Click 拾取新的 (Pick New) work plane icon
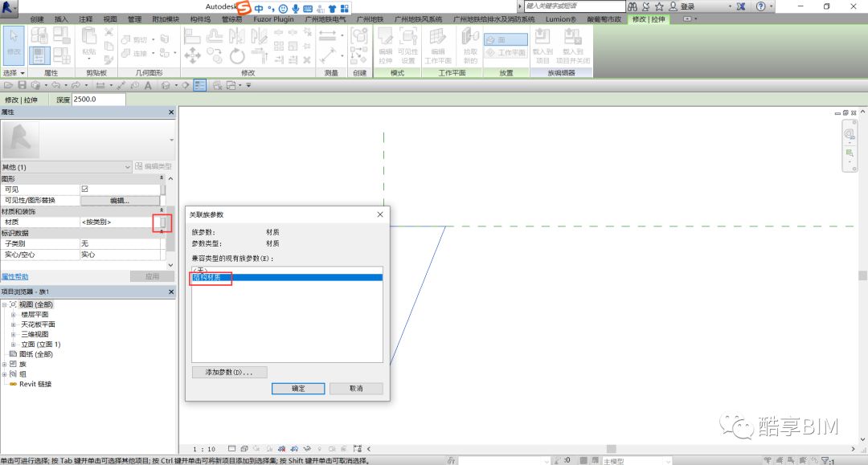 [x=470, y=45]
